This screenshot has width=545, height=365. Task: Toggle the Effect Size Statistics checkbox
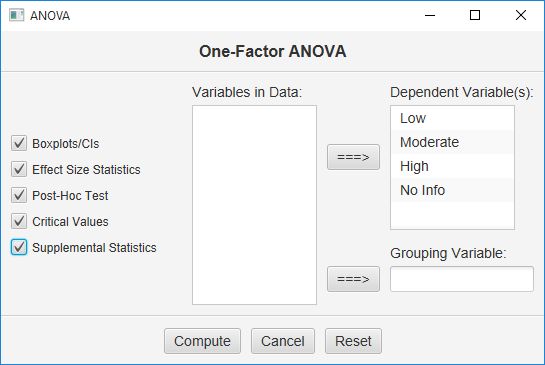pos(19,169)
